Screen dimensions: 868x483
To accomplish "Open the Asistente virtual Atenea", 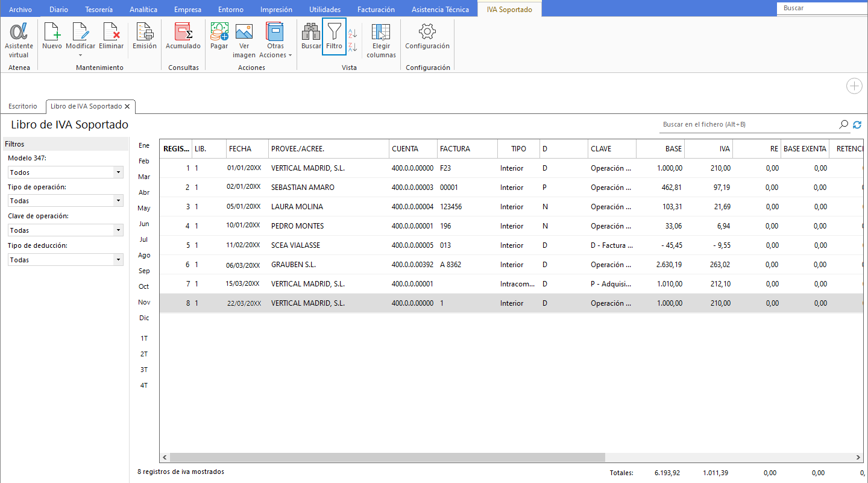I will pyautogui.click(x=19, y=40).
